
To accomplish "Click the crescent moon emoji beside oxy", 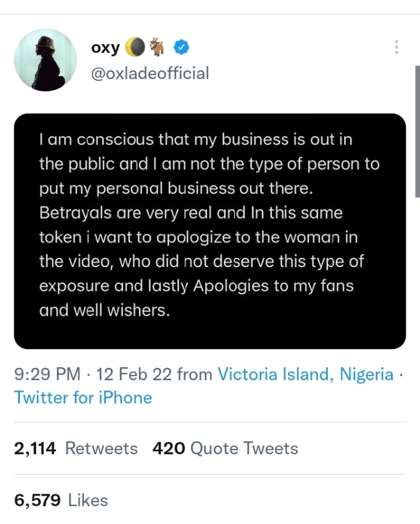I will 134,47.
